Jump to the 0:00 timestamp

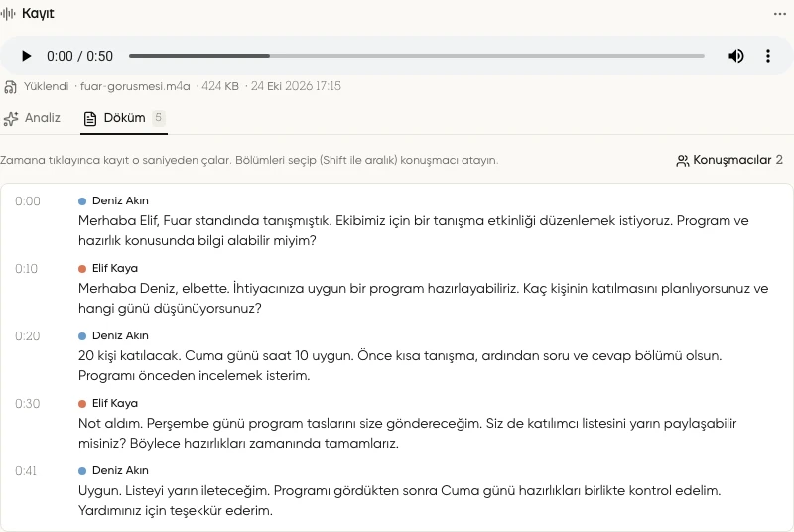pos(28,201)
